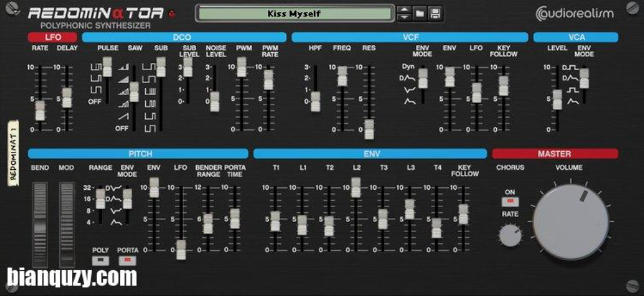Select the 32 pitch range value
This screenshot has height=296, width=644.
point(87,187)
